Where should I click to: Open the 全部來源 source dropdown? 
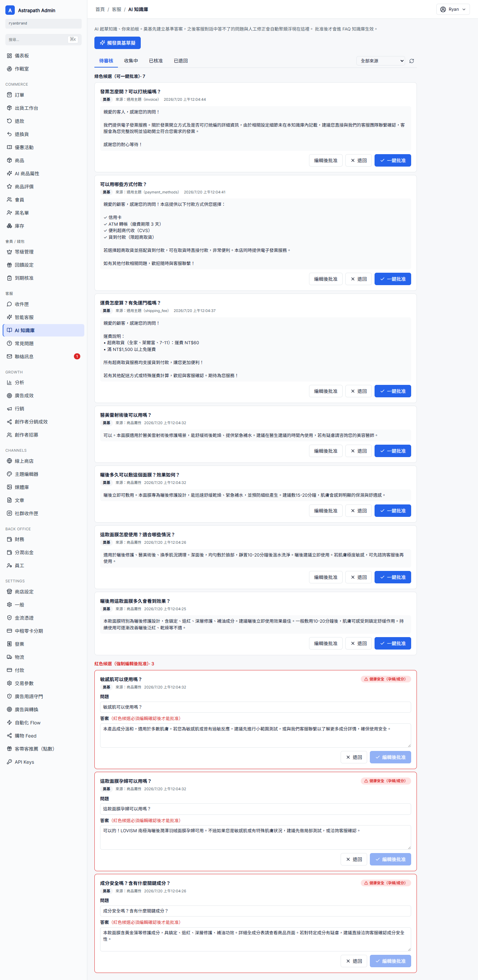coord(381,61)
